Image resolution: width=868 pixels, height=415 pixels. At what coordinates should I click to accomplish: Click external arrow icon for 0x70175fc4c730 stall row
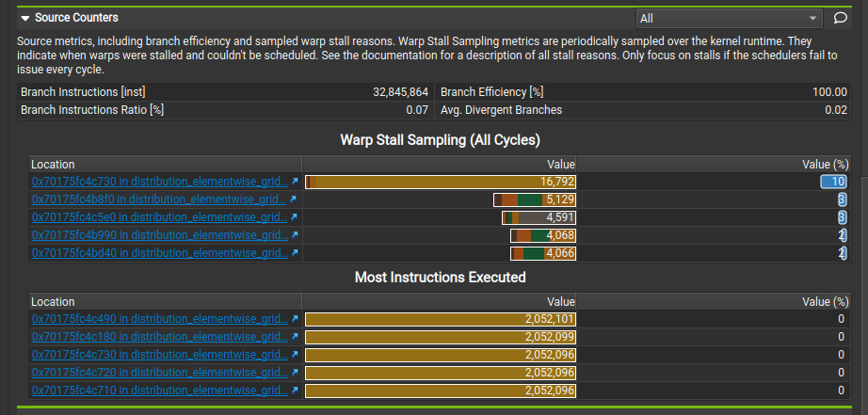pyautogui.click(x=293, y=182)
